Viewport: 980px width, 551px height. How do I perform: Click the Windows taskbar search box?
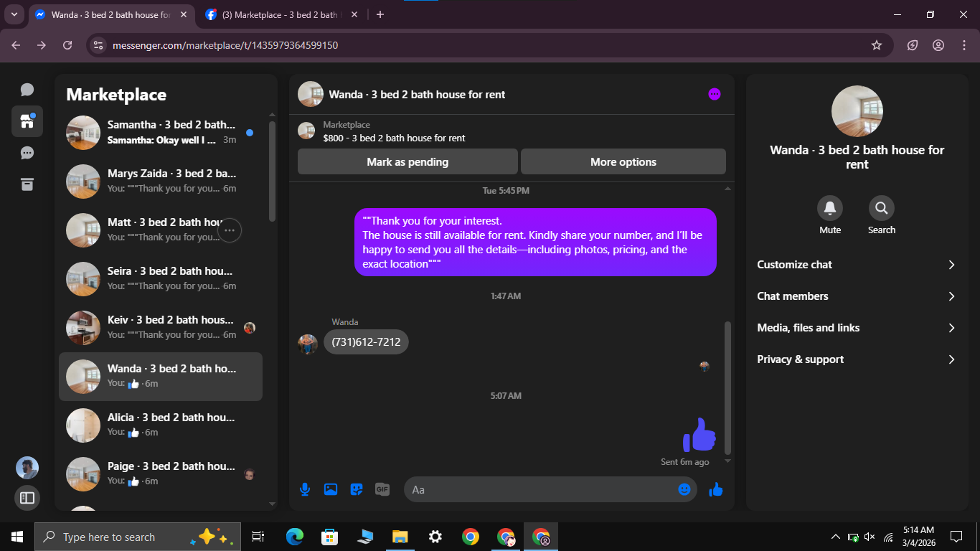point(138,537)
